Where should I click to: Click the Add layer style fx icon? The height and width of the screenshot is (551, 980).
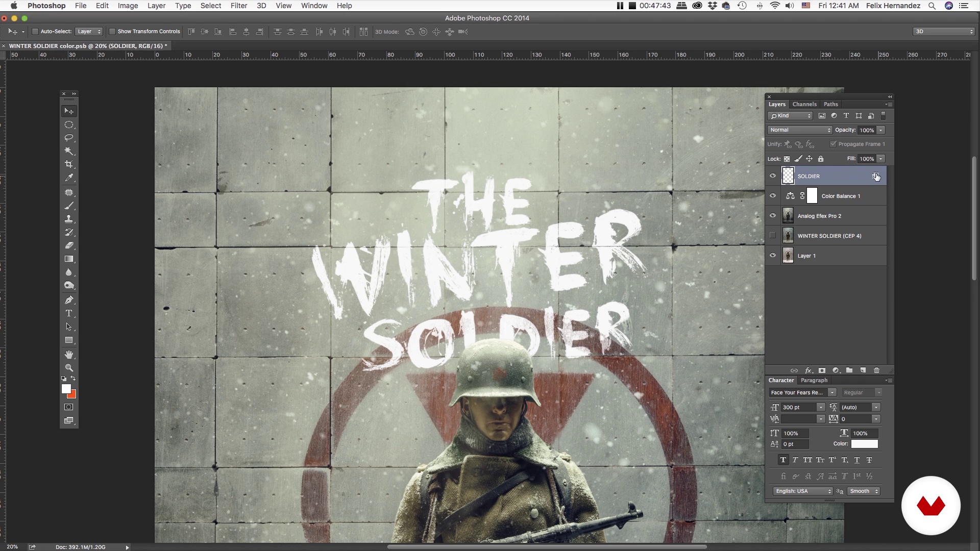pyautogui.click(x=808, y=370)
